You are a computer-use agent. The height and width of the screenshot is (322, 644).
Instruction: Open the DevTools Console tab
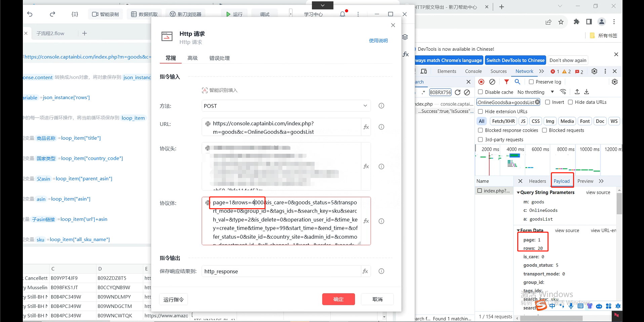pyautogui.click(x=473, y=71)
